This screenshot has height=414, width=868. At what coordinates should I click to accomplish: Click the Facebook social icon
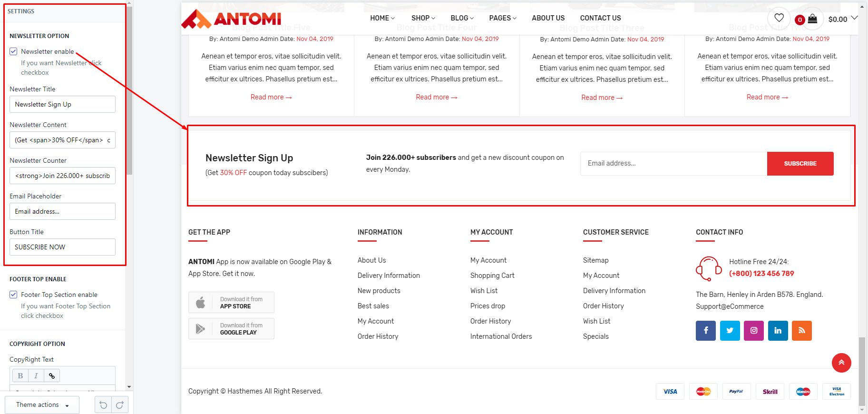point(706,330)
